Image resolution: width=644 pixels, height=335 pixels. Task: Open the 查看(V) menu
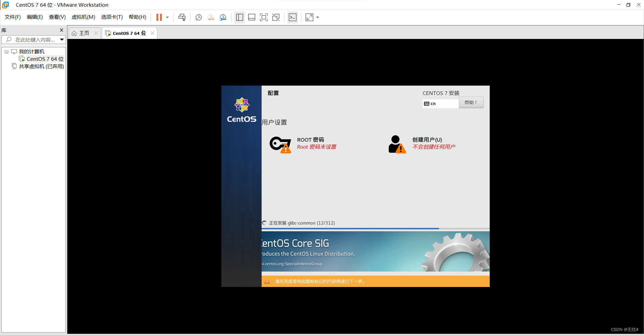(x=57, y=17)
